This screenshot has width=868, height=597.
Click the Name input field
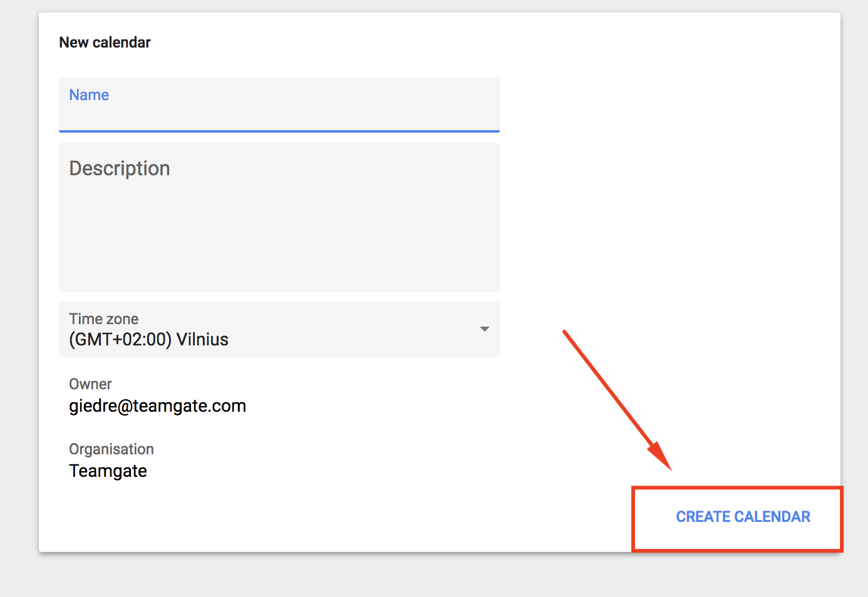pos(279,105)
